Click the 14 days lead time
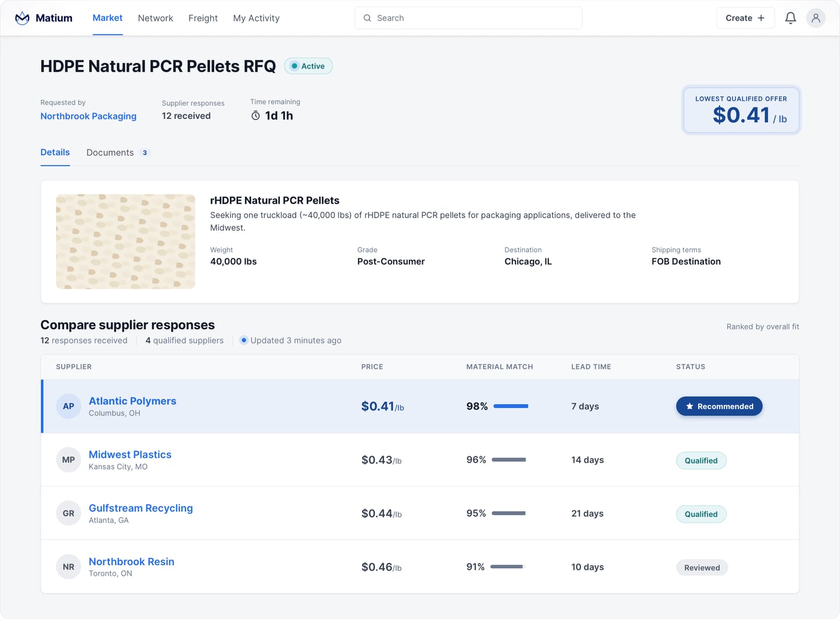 pyautogui.click(x=587, y=460)
